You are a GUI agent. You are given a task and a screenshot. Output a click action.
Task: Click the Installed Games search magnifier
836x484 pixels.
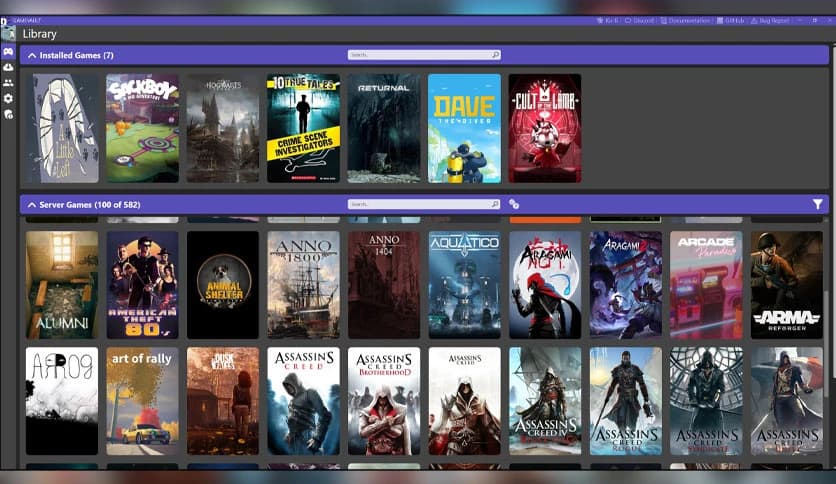pos(495,55)
